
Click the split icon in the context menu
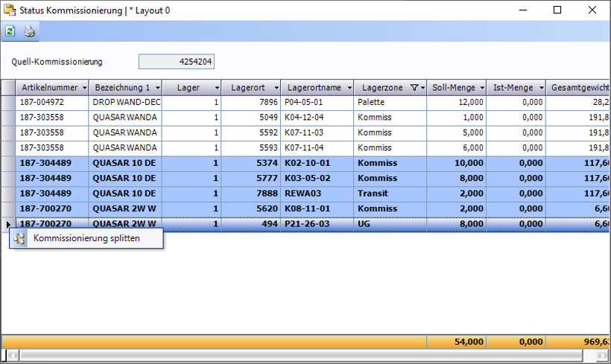pos(19,239)
